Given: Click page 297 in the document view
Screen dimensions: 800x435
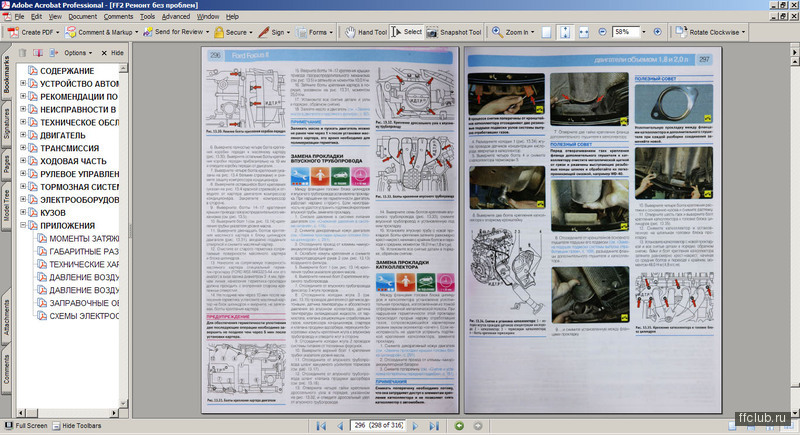Looking at the screenshot, I should pos(592,230).
